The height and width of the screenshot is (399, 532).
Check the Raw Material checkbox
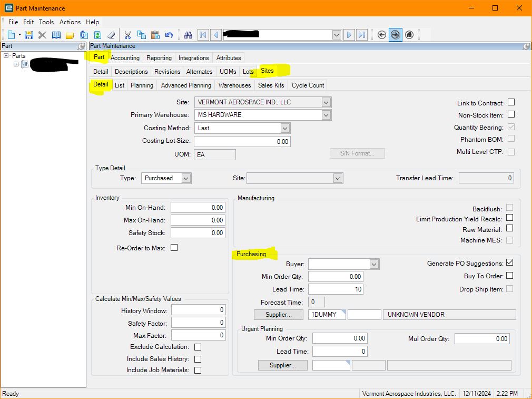[x=509, y=228]
